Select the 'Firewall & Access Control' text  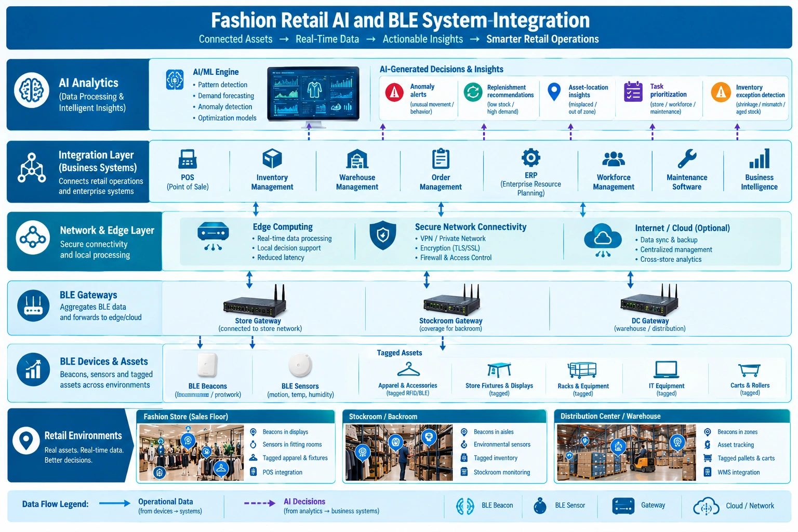click(x=456, y=258)
